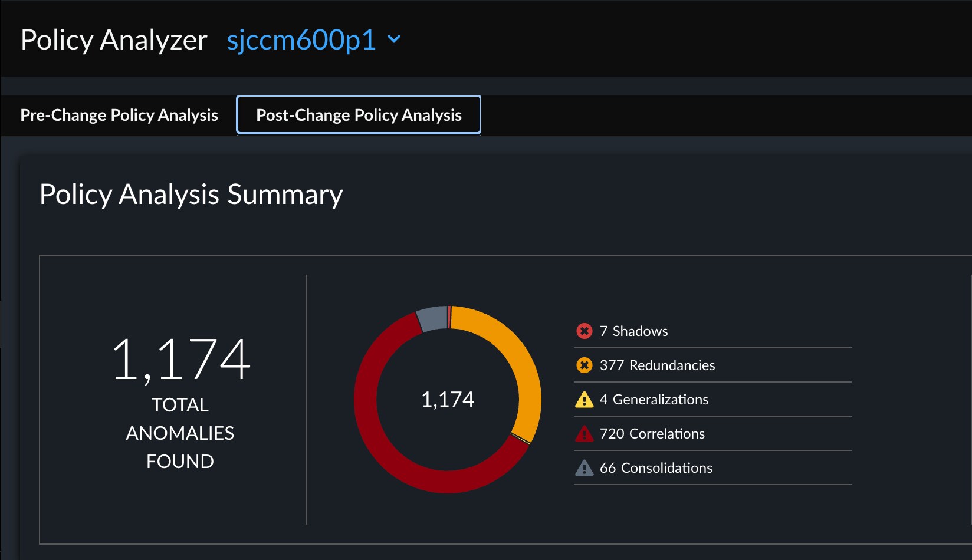
Task: Click the yellow Generalizations warning icon
Action: 584,400
